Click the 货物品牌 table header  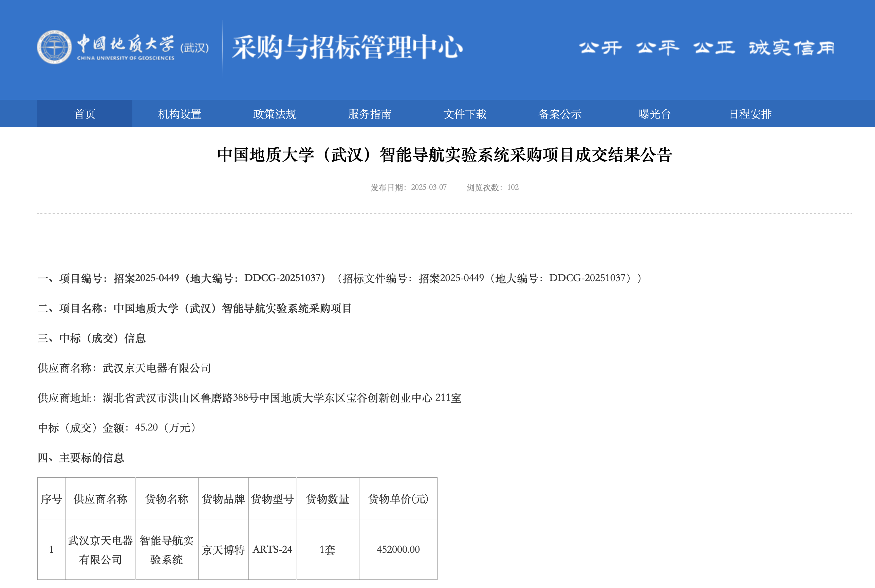(x=223, y=499)
